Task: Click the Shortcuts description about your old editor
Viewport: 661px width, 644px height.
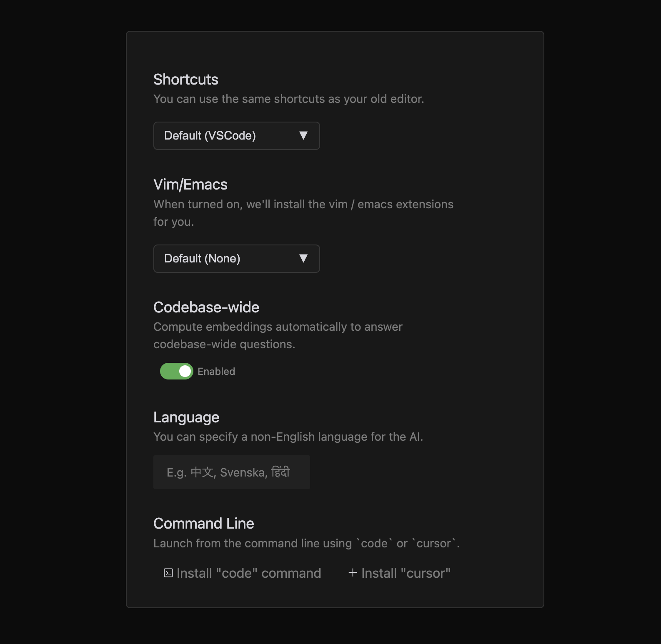Action: [288, 99]
